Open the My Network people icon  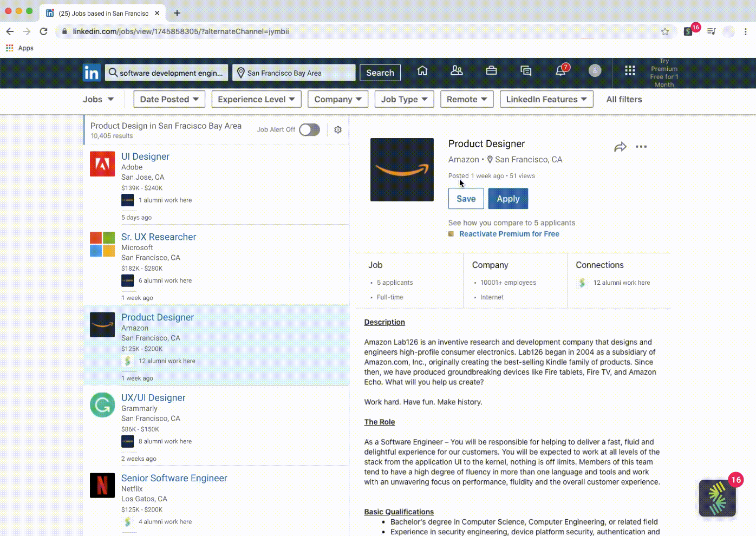[457, 70]
